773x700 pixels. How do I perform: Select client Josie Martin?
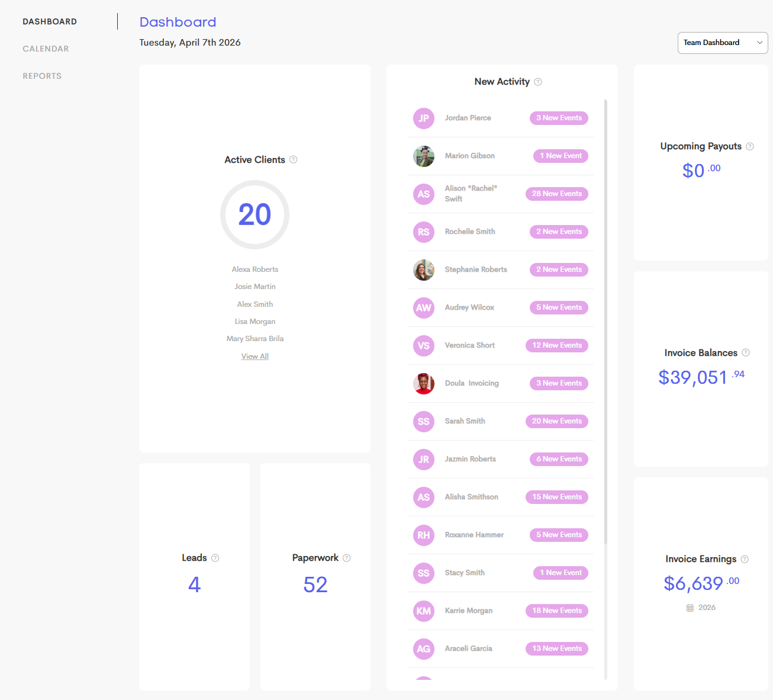[x=255, y=287]
